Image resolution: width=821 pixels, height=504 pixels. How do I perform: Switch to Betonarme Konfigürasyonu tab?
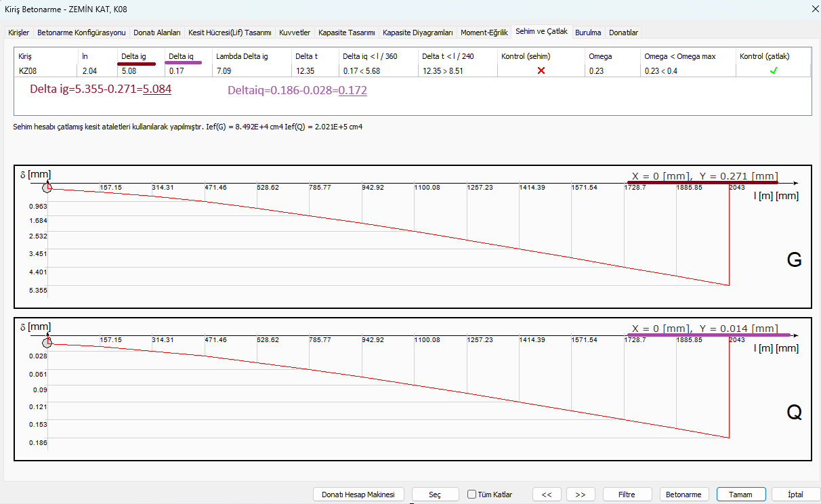pyautogui.click(x=81, y=33)
